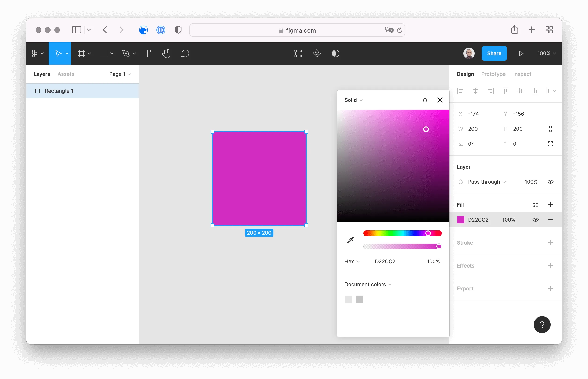Select the Pen tool
Viewport: 588px width, 379px height.
click(126, 53)
